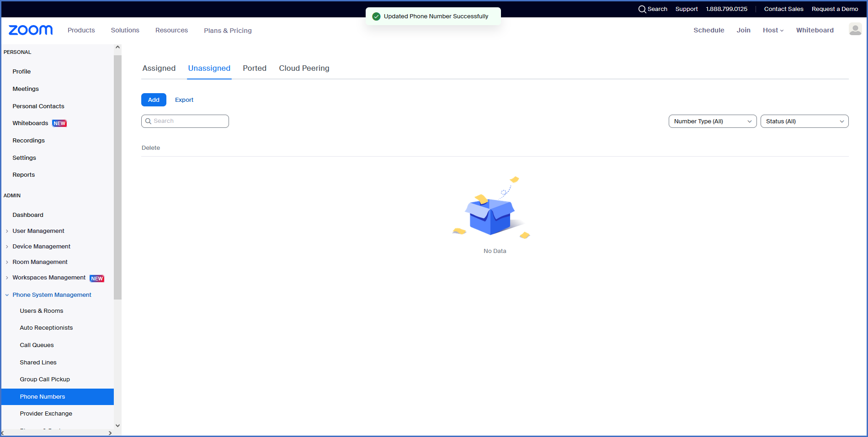Select Auto Receptionists in the sidebar
Screen dimensions: 868x437
coord(46,327)
